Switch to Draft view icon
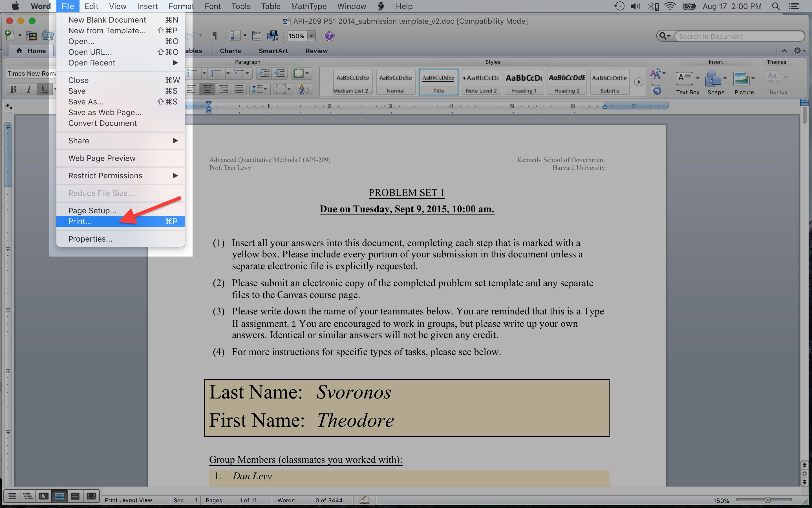The image size is (812, 508). (x=12, y=496)
